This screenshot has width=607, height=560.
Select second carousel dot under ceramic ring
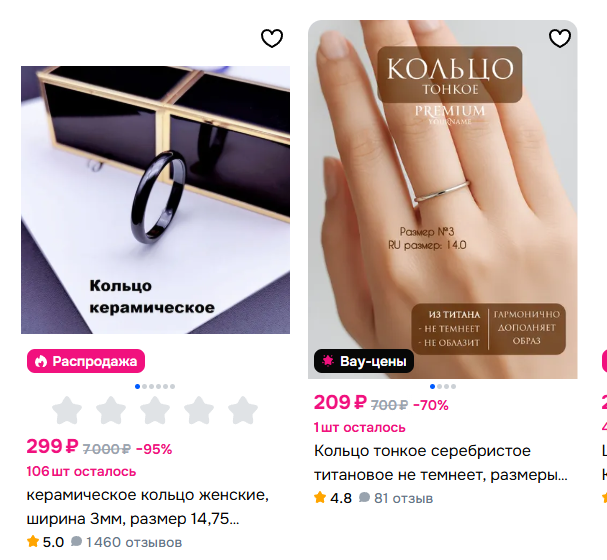coord(145,386)
